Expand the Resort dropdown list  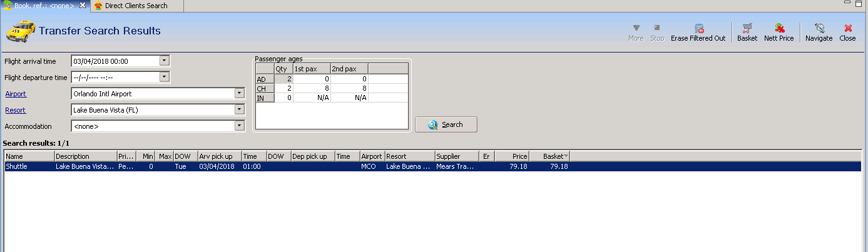click(239, 110)
